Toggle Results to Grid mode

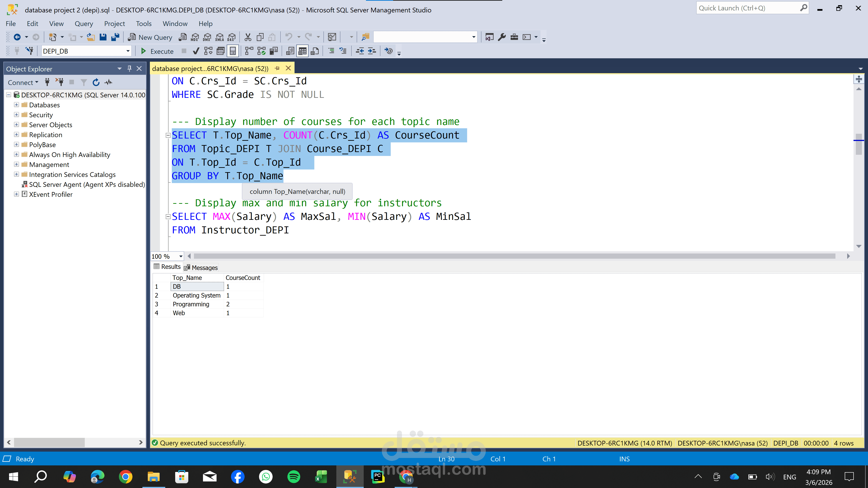tap(302, 51)
